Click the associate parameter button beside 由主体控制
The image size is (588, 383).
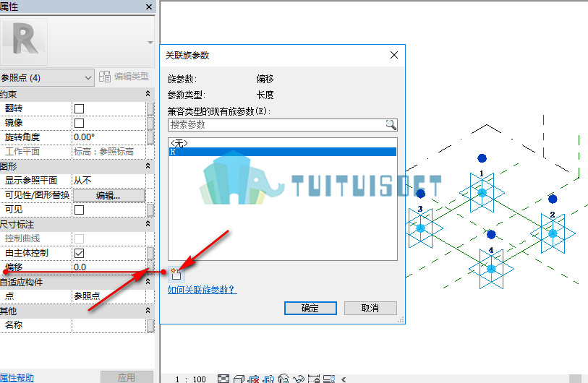pos(150,253)
